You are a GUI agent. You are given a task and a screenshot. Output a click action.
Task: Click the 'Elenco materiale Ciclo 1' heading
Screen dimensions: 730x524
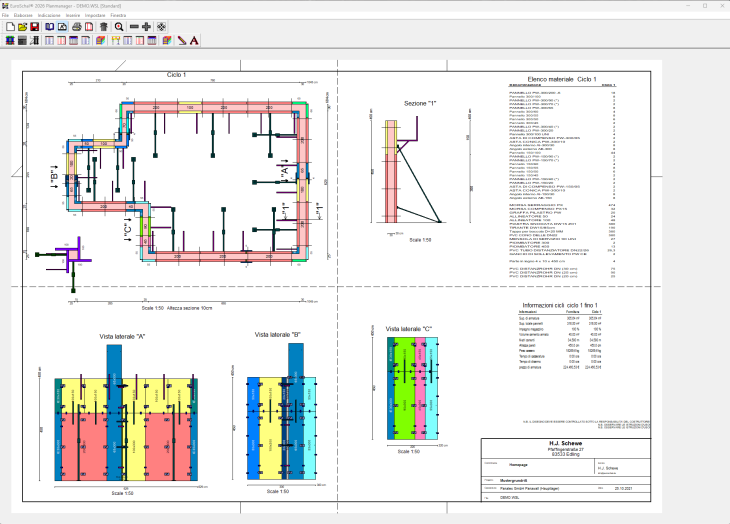(x=561, y=79)
